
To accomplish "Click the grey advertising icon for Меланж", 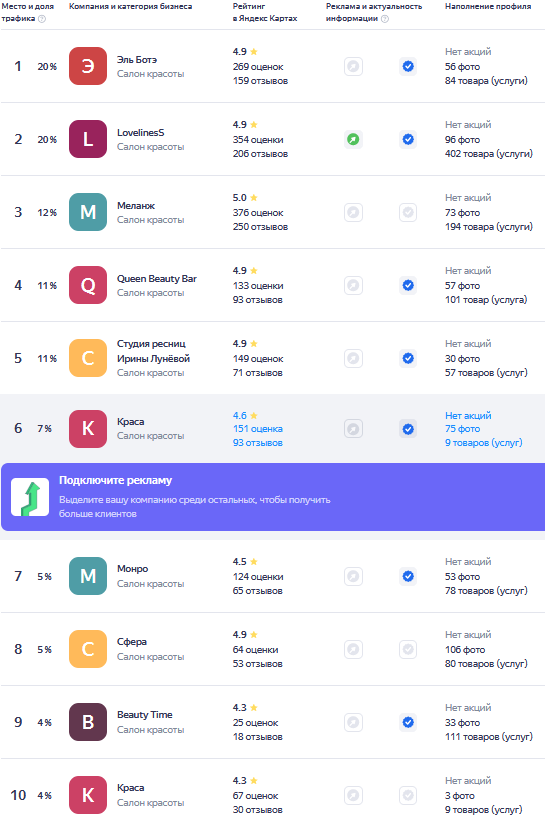I will (354, 213).
